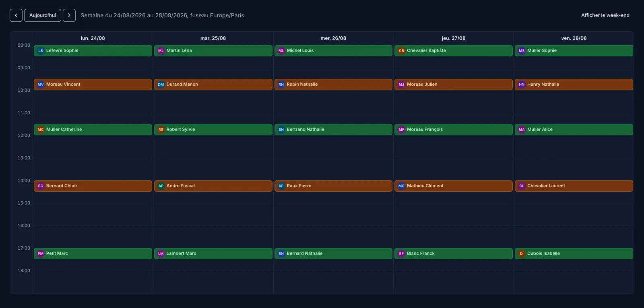
Task: Go to the next week with the right chevron
Action: click(x=69, y=15)
